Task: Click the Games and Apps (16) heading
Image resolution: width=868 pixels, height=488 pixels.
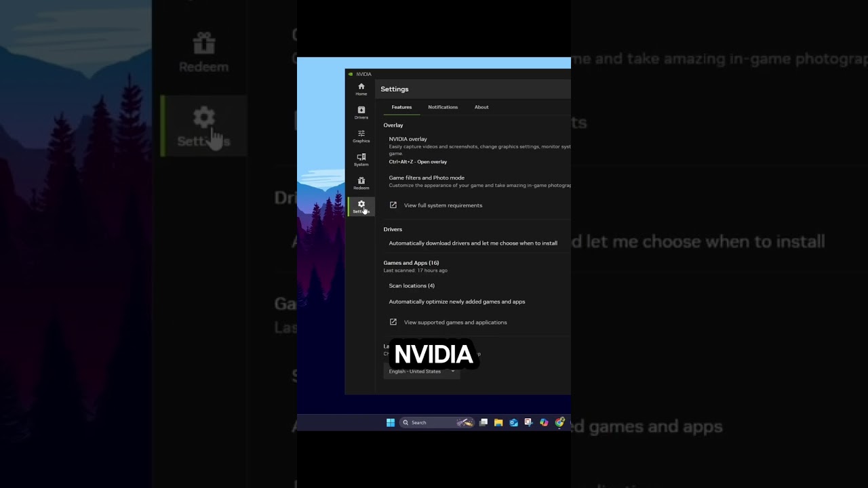Action: [x=411, y=263]
